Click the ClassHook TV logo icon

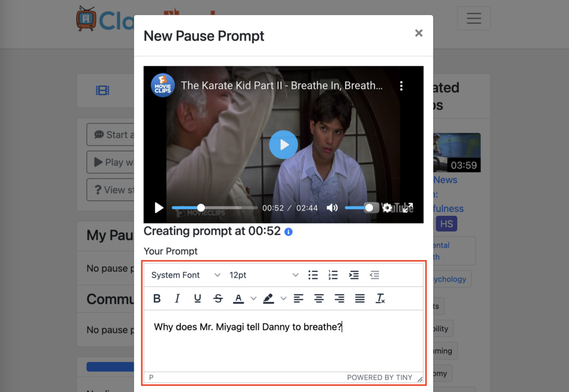[86, 18]
